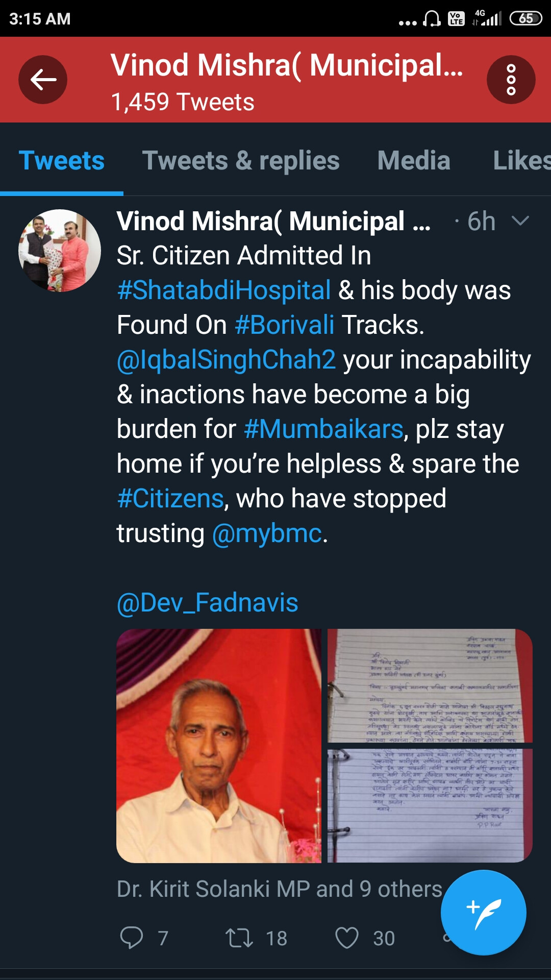This screenshot has height=980, width=551.
Task: Open the Media tab
Action: pyautogui.click(x=414, y=161)
